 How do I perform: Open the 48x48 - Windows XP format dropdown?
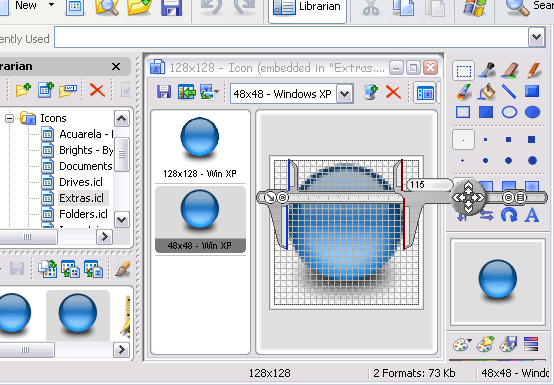tap(344, 94)
